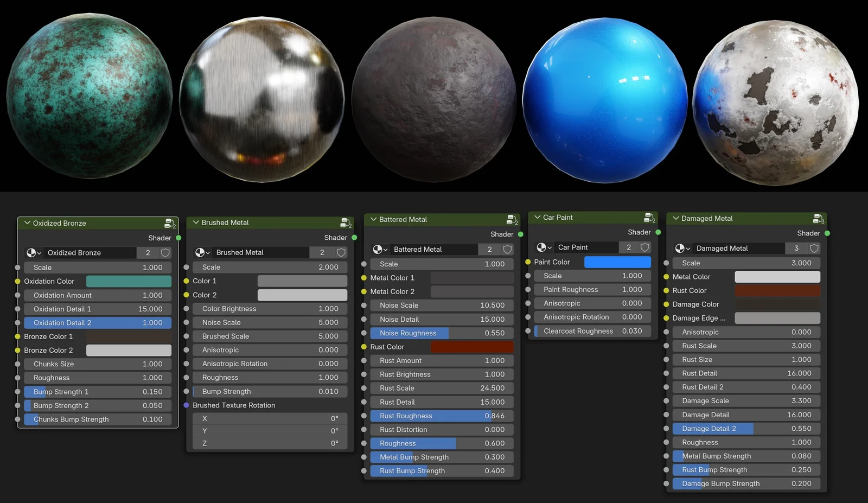Toggle fake user shield on Oxidized Bronze
The image size is (868, 503).
[164, 252]
